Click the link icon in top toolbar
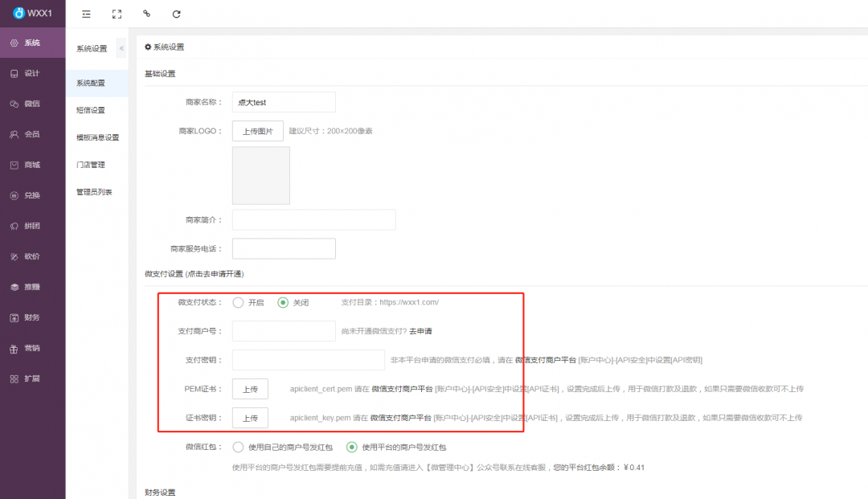Screen dimensions: 868x499 (x=146, y=14)
